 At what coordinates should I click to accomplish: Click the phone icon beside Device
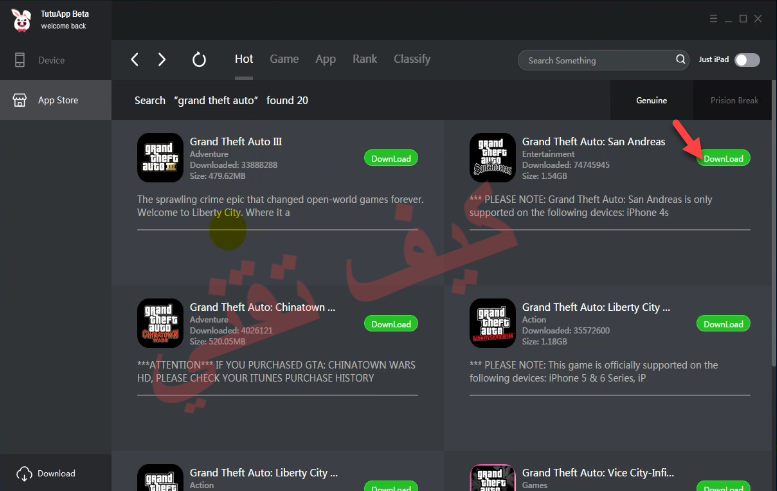click(20, 60)
